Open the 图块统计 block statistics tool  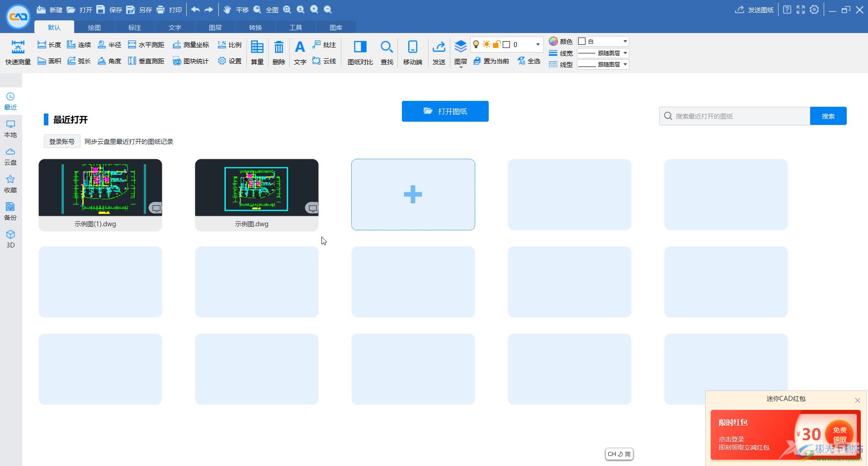pos(191,61)
